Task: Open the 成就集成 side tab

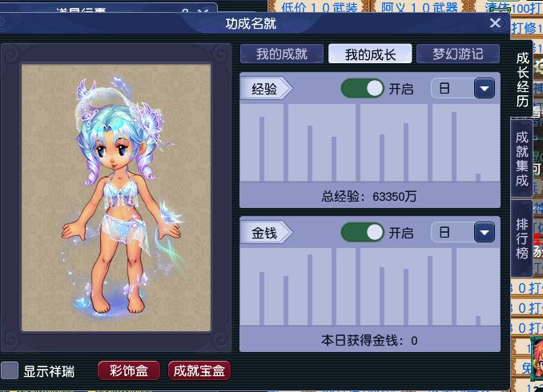Action: point(522,158)
